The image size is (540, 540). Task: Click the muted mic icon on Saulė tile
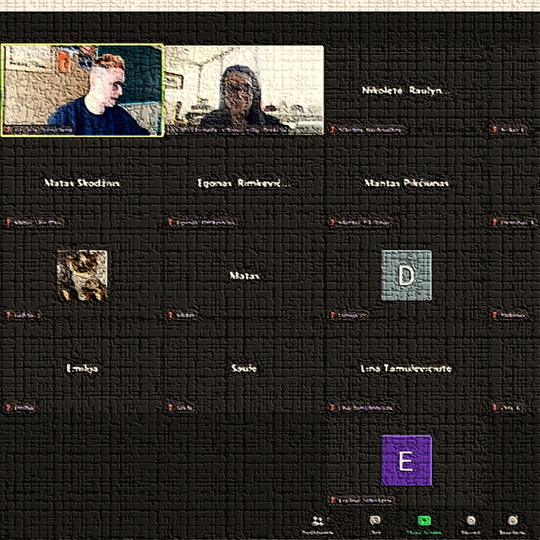click(170, 408)
